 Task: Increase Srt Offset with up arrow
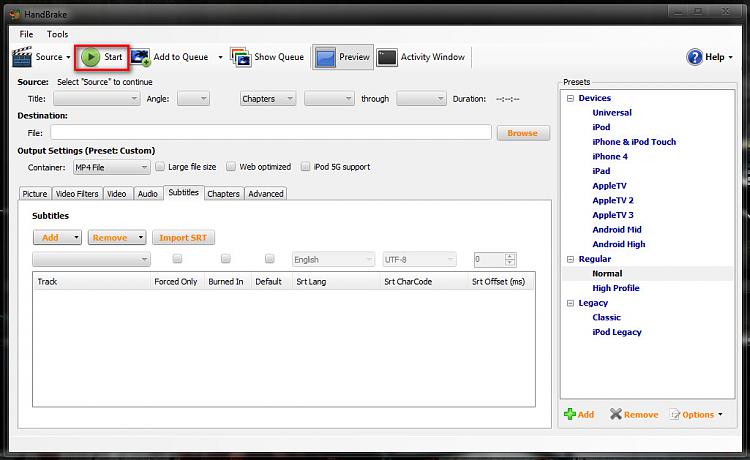[x=510, y=256]
